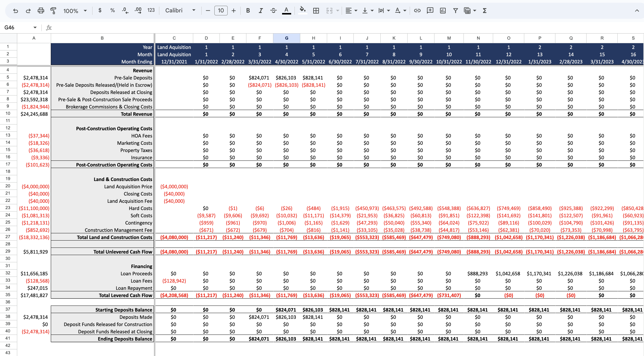Increase font size with plus button

(234, 11)
